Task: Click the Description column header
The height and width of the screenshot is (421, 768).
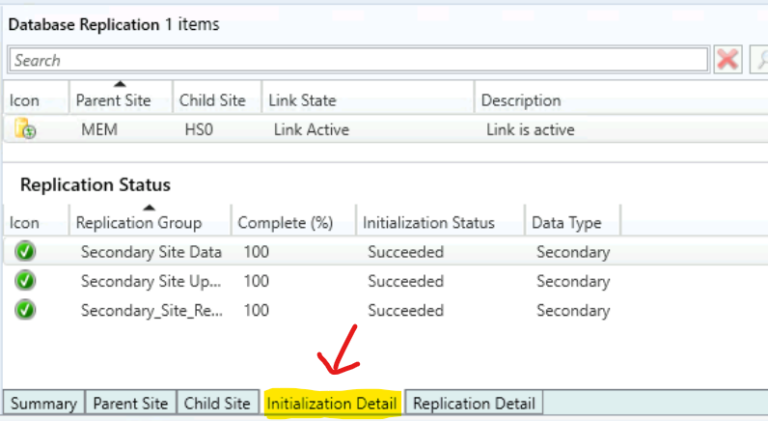Action: click(x=521, y=100)
